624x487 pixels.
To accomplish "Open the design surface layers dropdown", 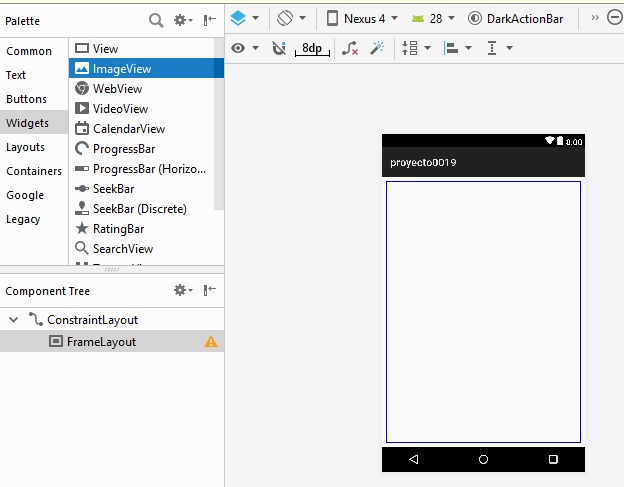I will tap(243, 18).
